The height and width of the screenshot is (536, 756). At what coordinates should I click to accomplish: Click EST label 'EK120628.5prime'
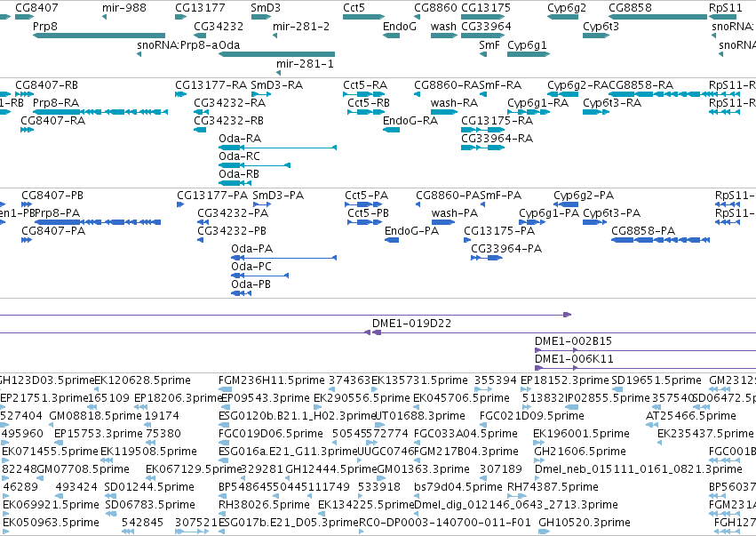[143, 380]
